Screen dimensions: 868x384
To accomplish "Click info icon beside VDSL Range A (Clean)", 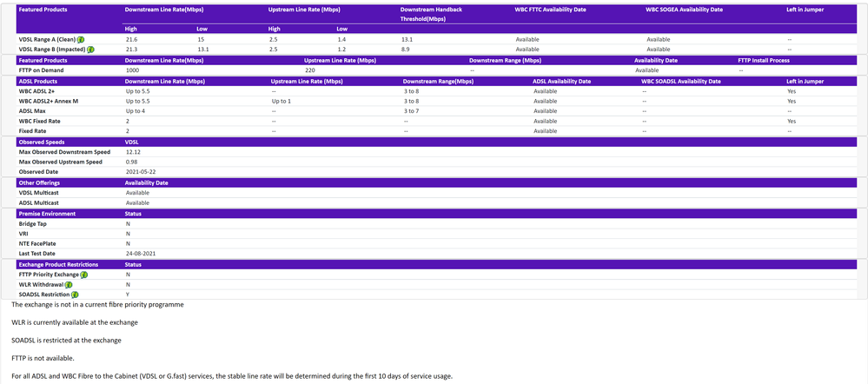I will [81, 40].
